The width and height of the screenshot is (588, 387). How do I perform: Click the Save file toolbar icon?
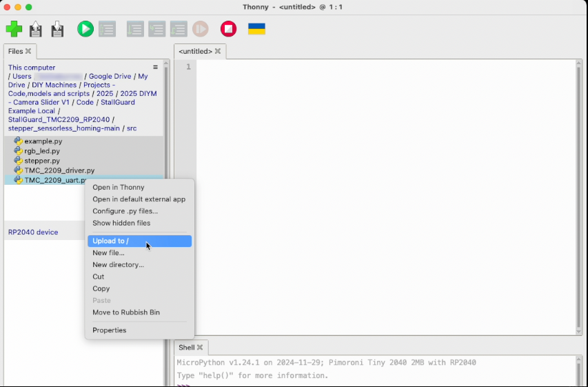coord(57,29)
